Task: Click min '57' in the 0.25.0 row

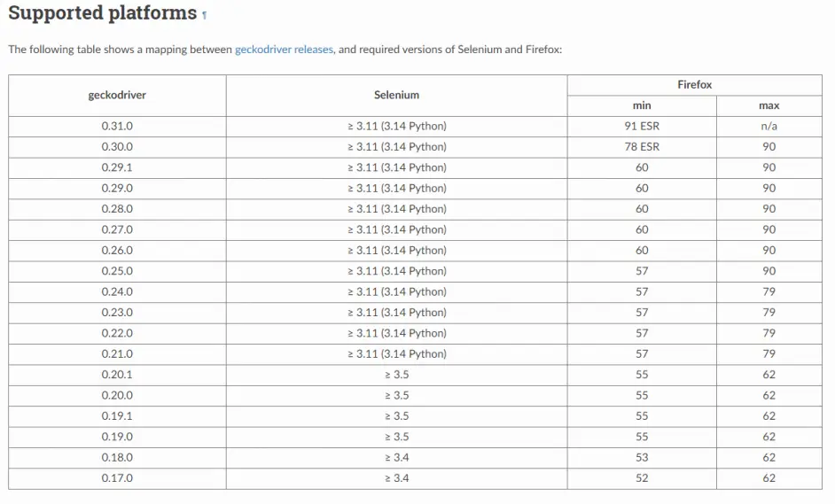Action: (x=642, y=272)
